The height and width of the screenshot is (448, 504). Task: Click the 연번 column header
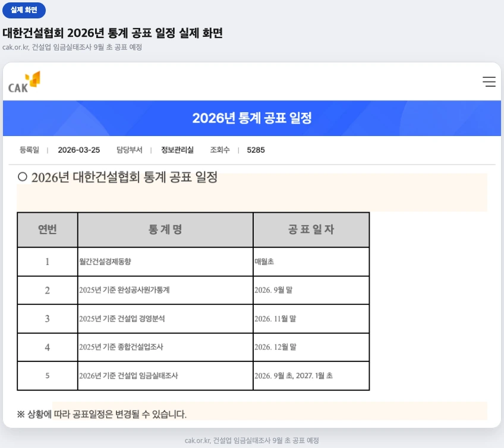point(48,229)
